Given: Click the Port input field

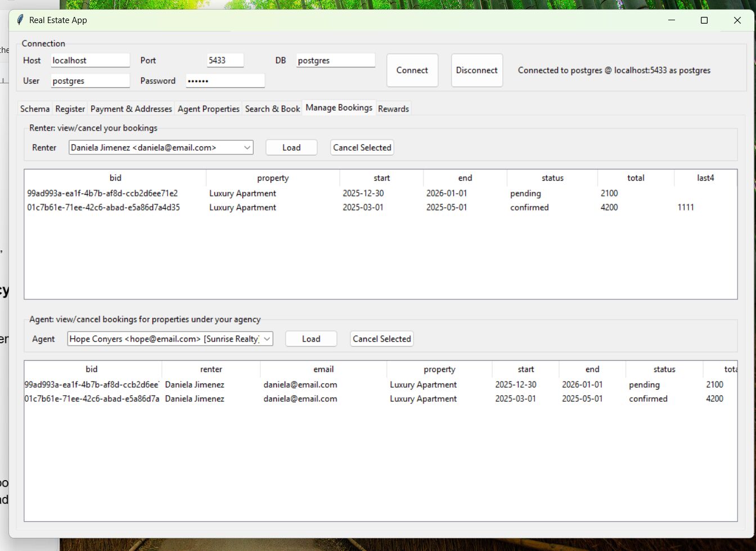Looking at the screenshot, I should 225,60.
